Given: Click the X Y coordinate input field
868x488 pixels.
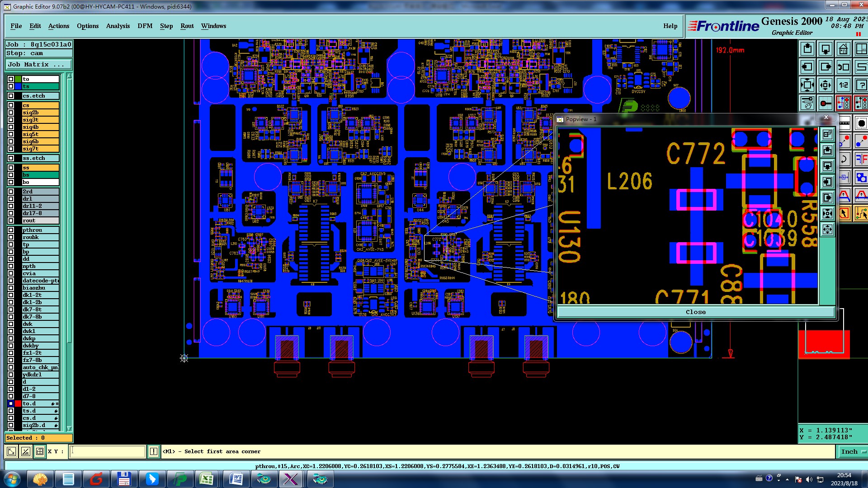Looking at the screenshot, I should pyautogui.click(x=107, y=451).
